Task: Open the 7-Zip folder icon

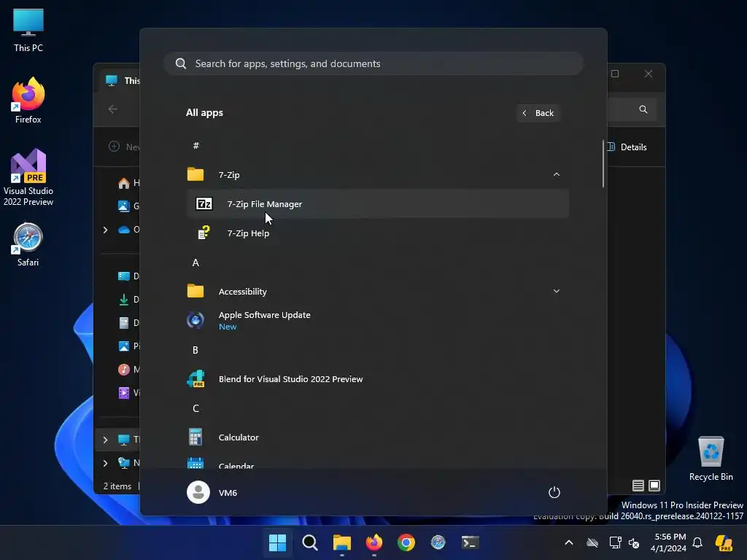Action: 196,175
